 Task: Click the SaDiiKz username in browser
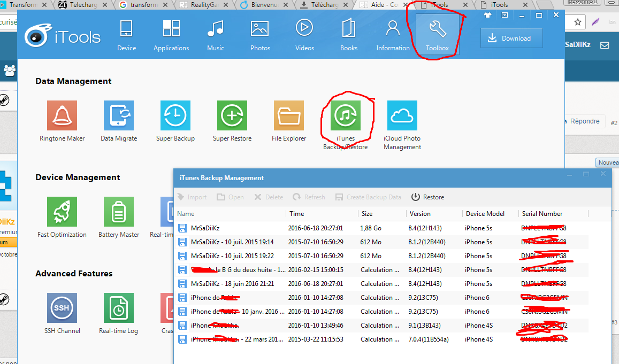point(578,44)
